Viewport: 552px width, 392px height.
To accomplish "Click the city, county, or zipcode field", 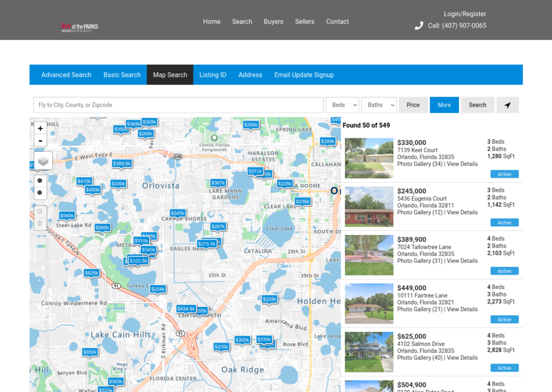I will [178, 105].
